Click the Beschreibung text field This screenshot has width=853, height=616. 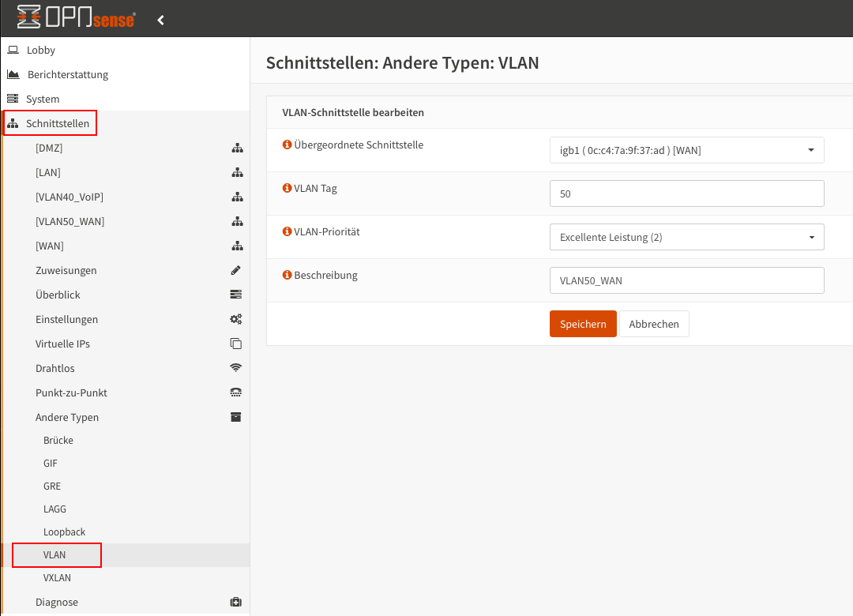coord(686,280)
